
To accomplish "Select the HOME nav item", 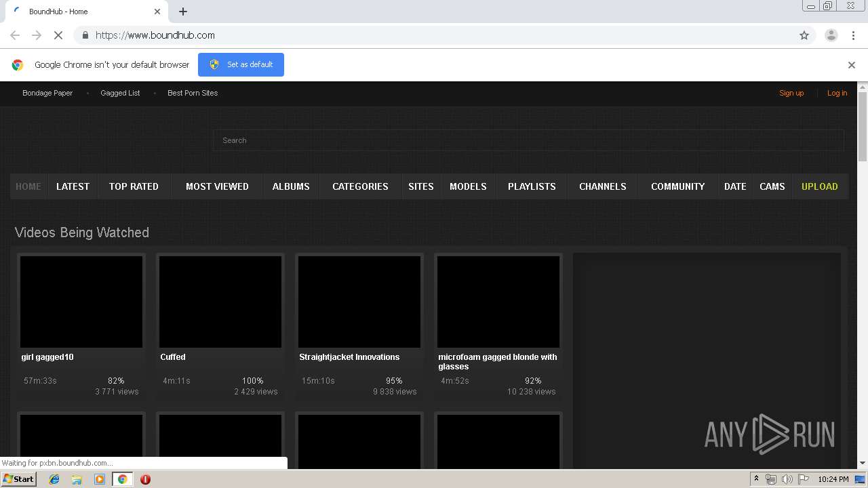I will tap(28, 186).
